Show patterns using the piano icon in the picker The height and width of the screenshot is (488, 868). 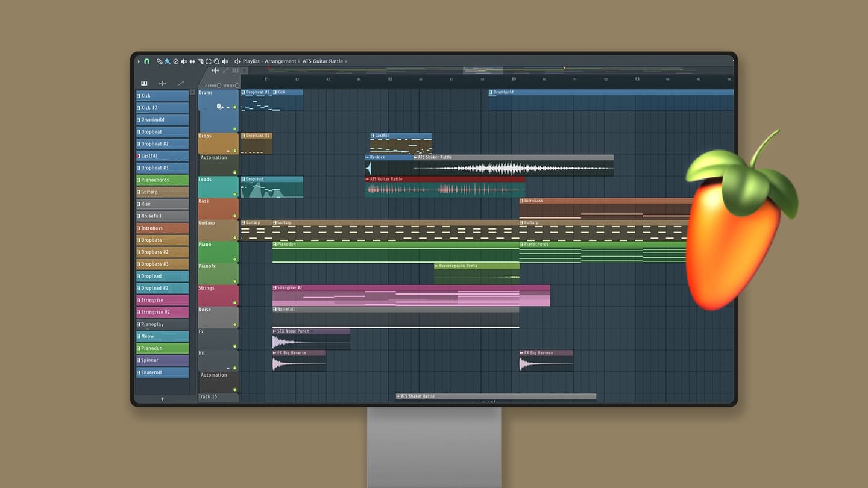(144, 83)
